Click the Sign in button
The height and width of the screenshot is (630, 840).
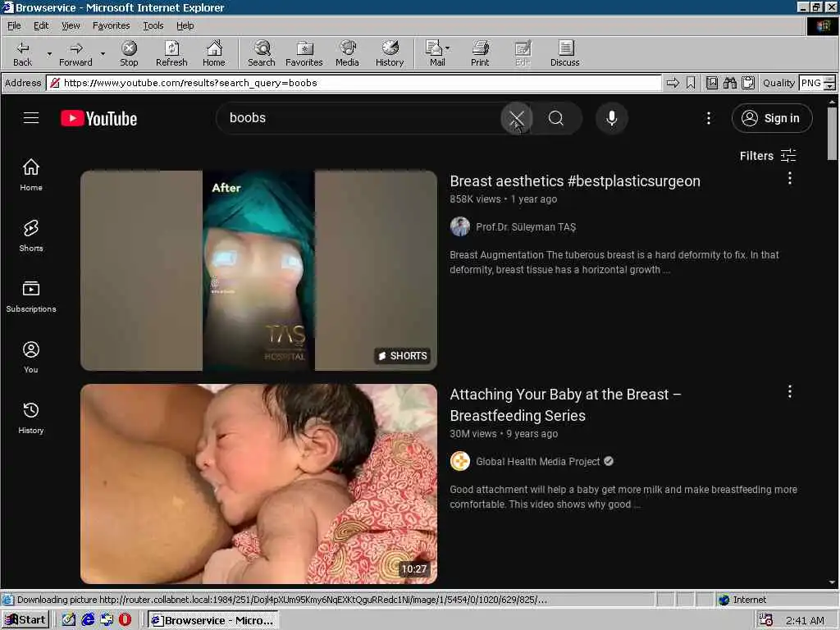771,118
